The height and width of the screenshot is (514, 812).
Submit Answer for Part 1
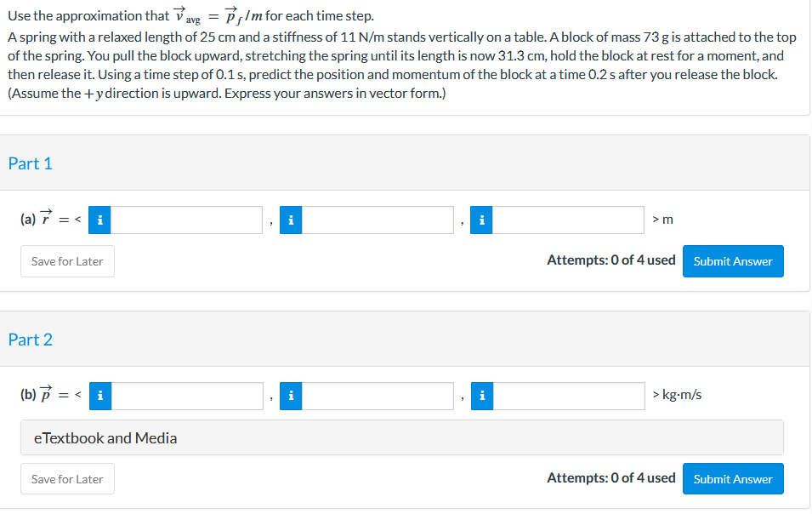[x=732, y=261]
